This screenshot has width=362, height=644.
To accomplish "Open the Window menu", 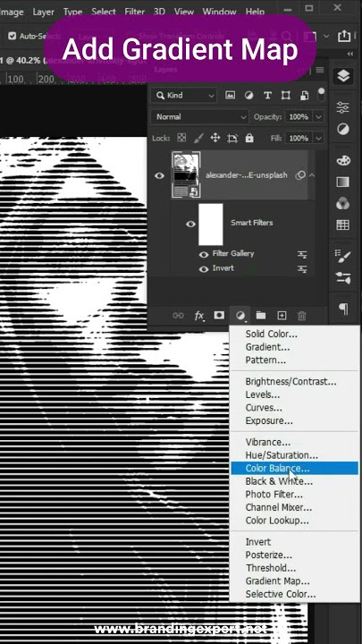I will [219, 12].
